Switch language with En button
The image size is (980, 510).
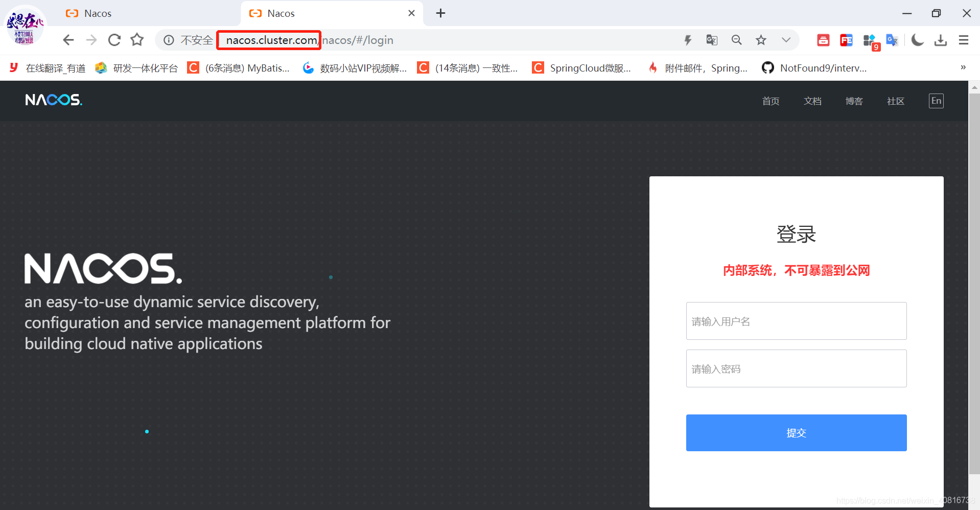936,101
